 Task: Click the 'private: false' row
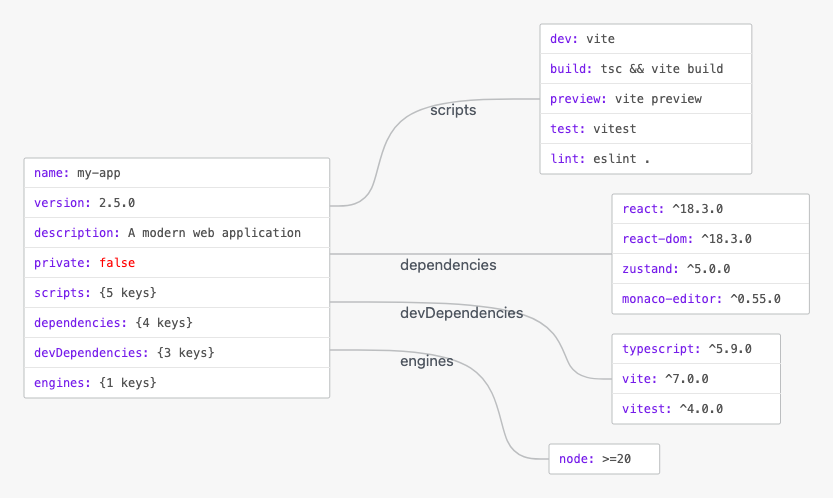pyautogui.click(x=177, y=263)
